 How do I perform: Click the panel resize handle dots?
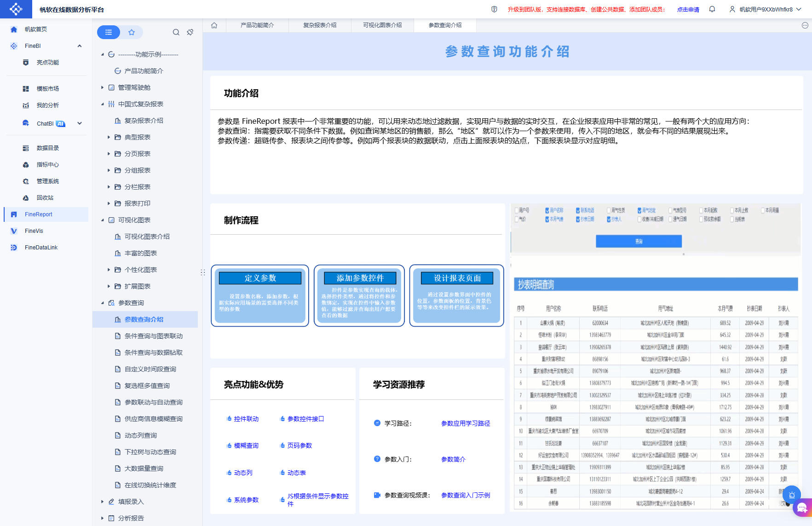[203, 272]
